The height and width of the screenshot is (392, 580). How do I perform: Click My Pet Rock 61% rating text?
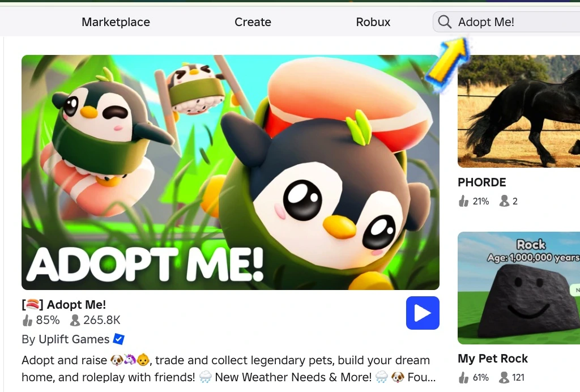[x=480, y=378]
